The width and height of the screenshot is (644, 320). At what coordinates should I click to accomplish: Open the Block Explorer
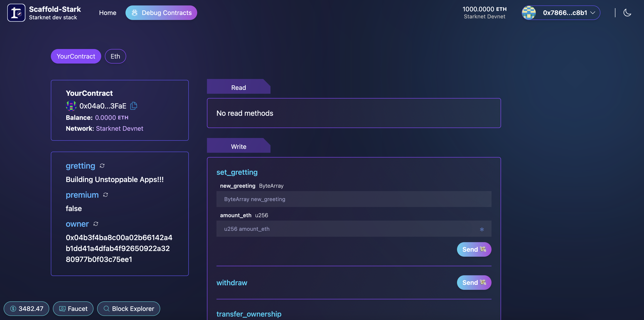pyautogui.click(x=128, y=308)
